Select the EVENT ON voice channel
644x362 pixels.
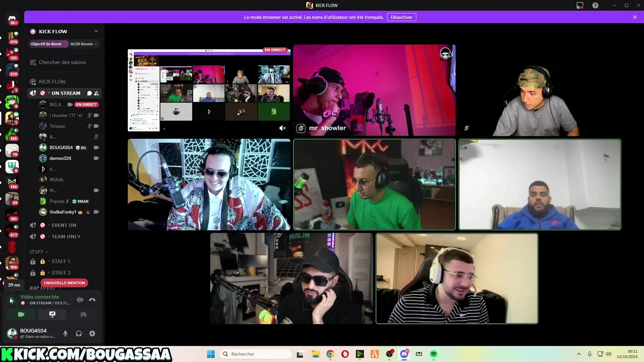[x=64, y=225]
